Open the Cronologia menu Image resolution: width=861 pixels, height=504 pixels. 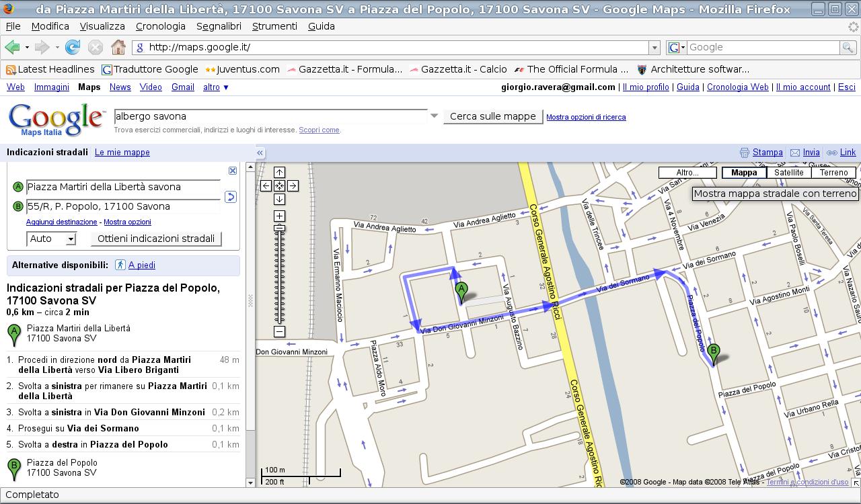coord(160,26)
